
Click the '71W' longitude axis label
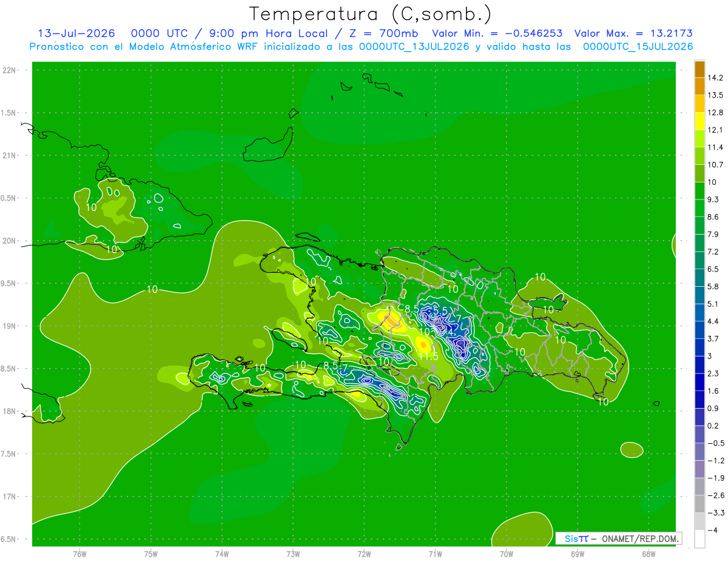(435, 554)
